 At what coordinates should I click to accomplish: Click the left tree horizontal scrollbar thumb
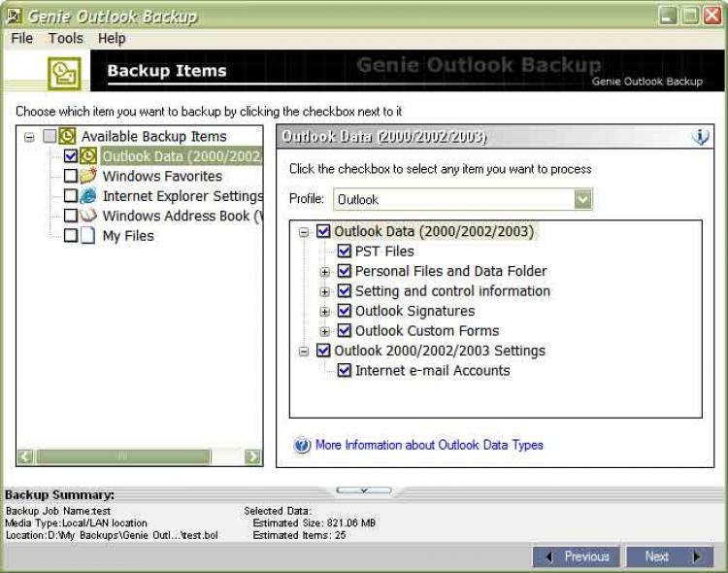point(122,456)
